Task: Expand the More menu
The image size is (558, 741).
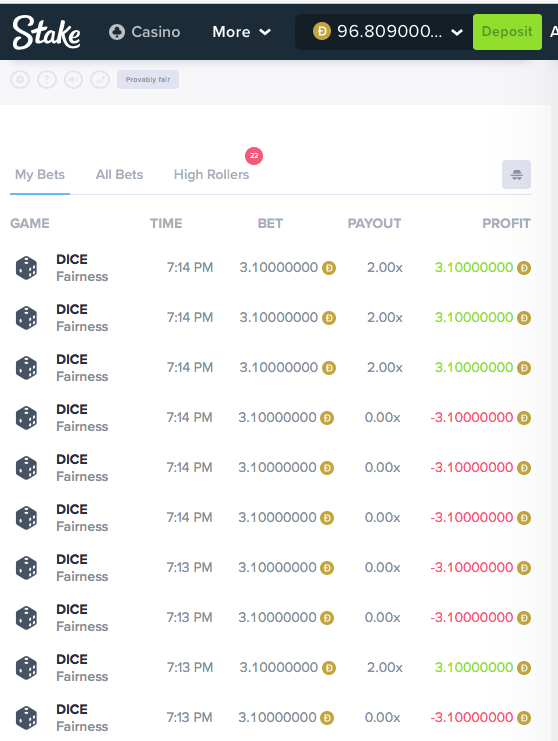Action: coord(241,32)
